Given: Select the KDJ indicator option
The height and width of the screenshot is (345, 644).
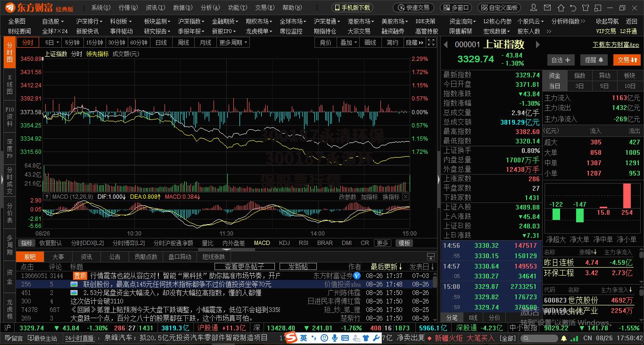Looking at the screenshot, I should [284, 243].
